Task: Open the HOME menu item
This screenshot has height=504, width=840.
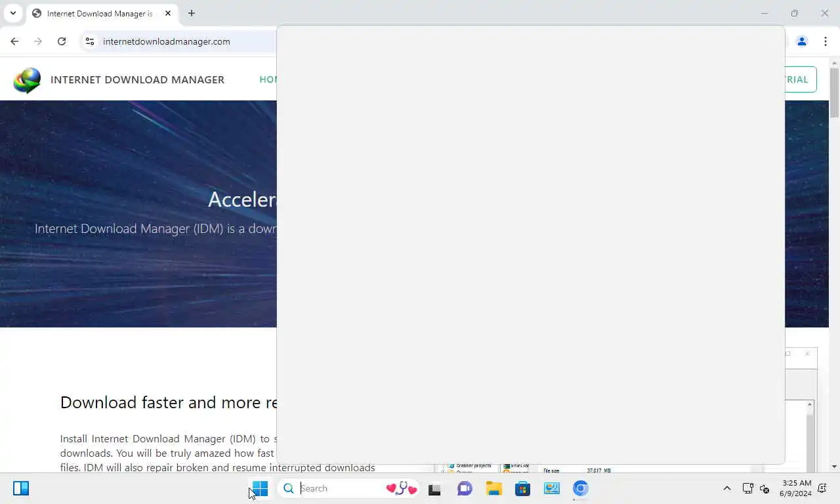Action: (268, 79)
